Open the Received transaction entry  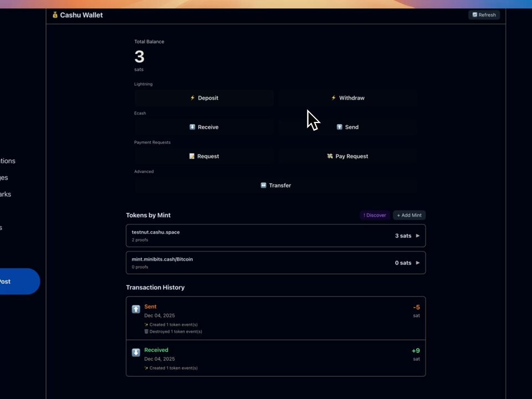275,359
